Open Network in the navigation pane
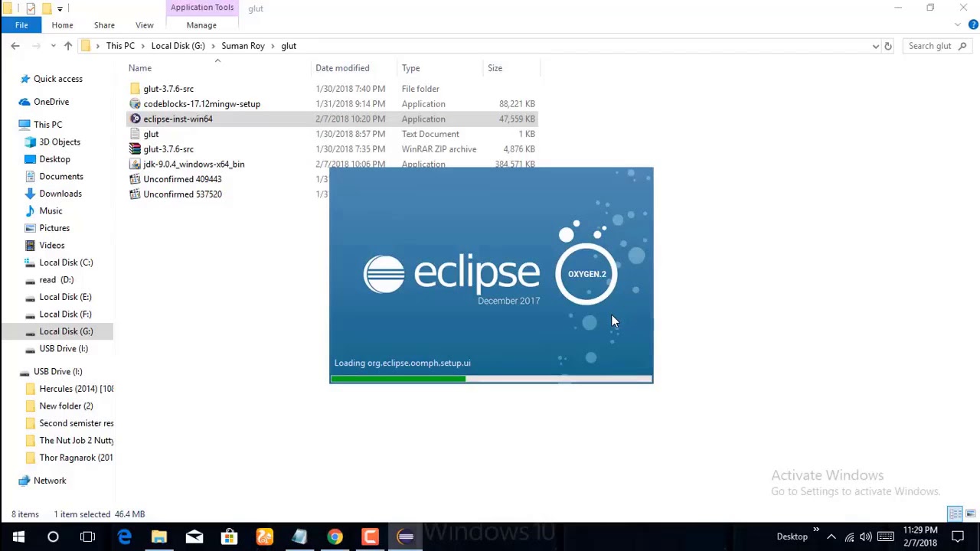 [50, 481]
